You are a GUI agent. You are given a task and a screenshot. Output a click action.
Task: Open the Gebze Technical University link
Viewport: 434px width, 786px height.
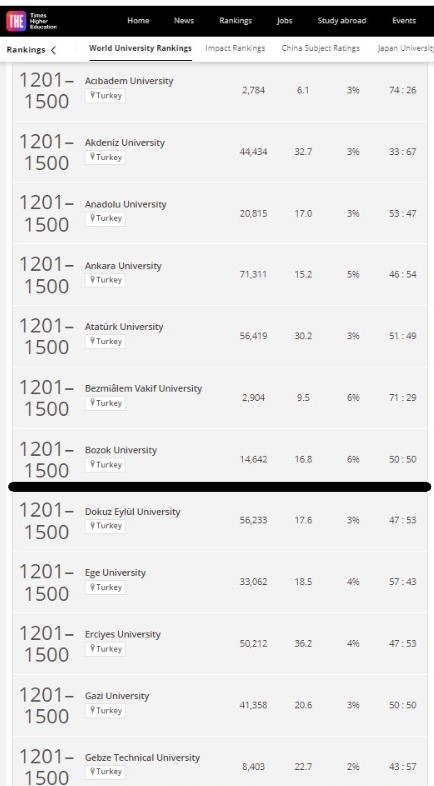click(x=142, y=757)
